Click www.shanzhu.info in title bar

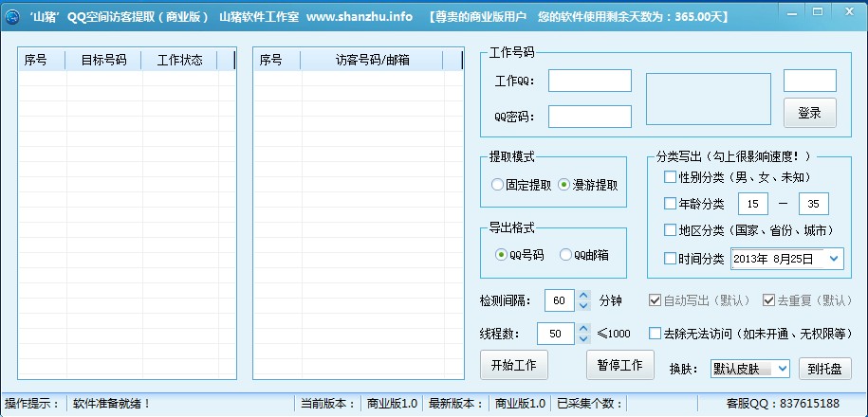(x=360, y=17)
